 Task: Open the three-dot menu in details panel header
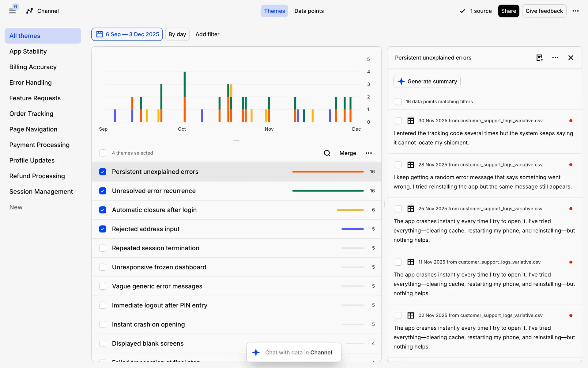[555, 58]
